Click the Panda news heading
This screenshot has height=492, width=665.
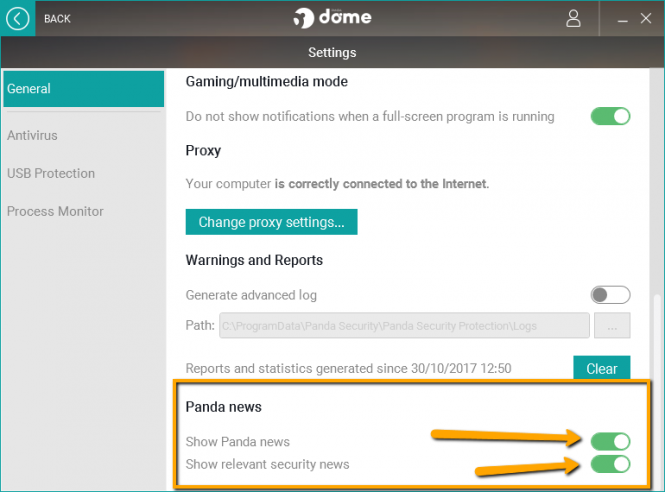click(224, 407)
